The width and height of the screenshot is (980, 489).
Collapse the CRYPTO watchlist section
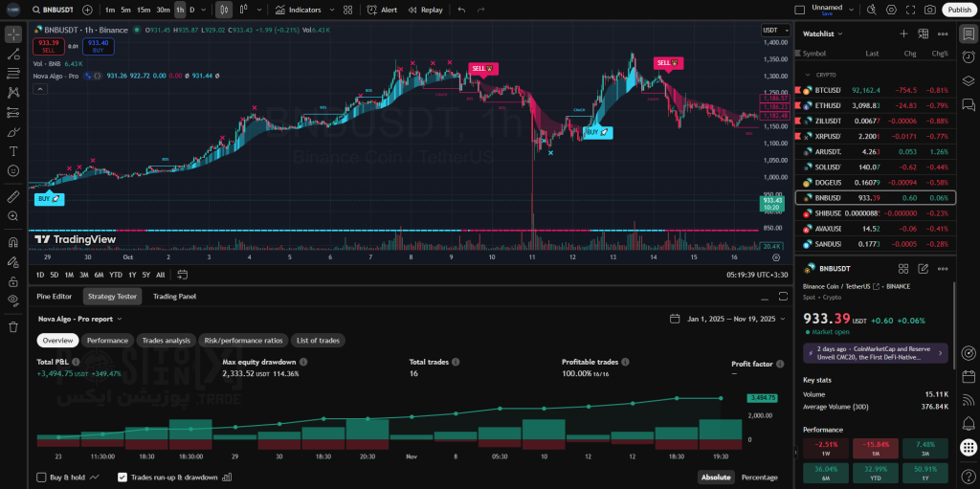tap(808, 75)
